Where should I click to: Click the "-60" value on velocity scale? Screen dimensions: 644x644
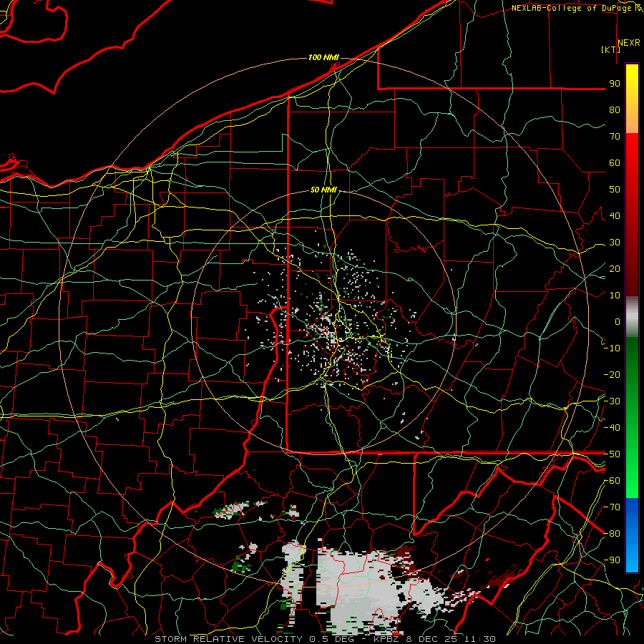(x=612, y=481)
